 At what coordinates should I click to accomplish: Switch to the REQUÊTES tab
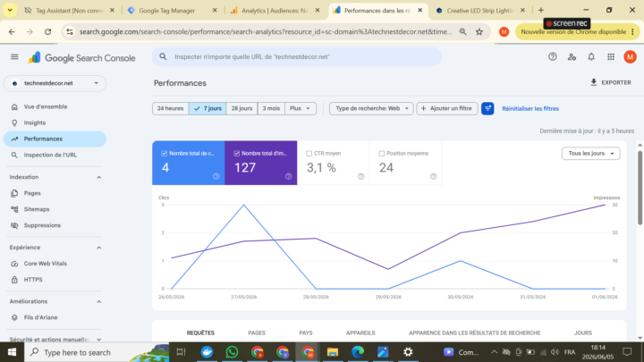point(200,333)
